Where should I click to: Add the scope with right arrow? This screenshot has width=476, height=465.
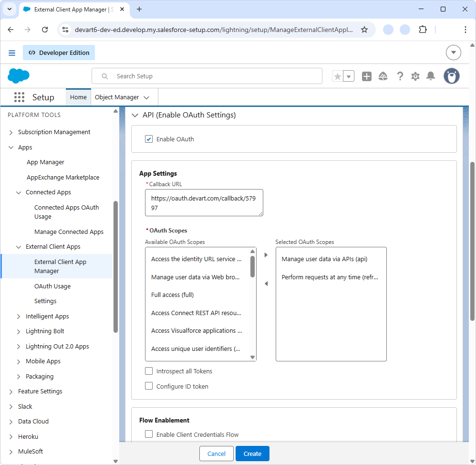click(266, 255)
